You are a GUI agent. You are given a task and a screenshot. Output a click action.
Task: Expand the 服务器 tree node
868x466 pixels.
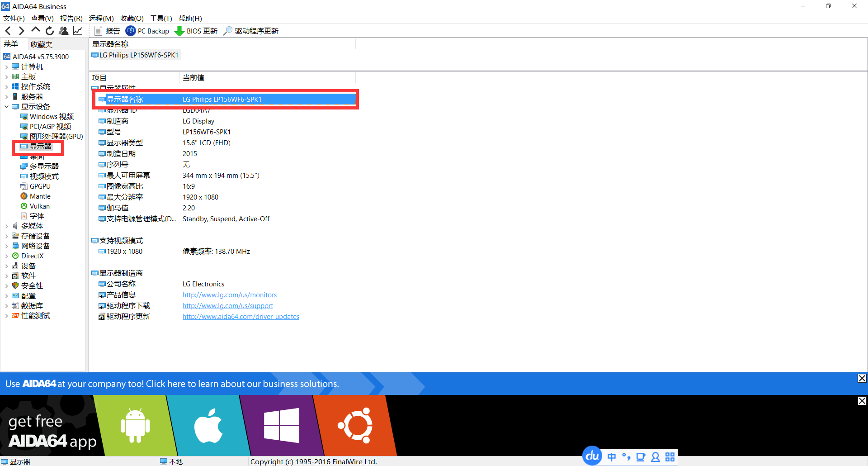pos(6,97)
